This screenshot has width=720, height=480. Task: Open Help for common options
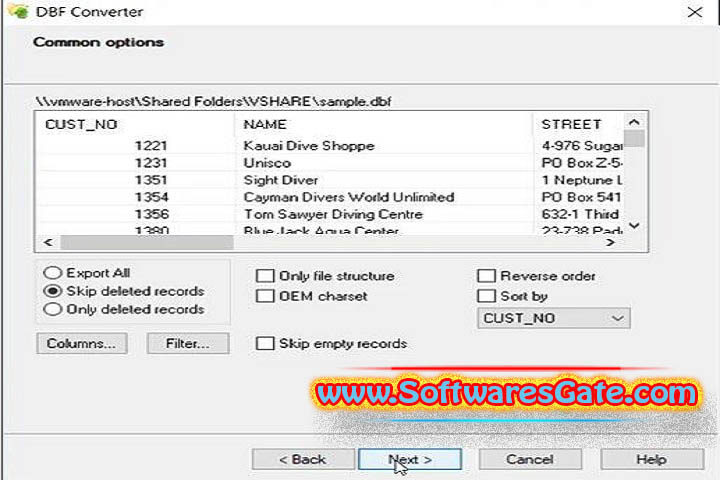[652, 459]
